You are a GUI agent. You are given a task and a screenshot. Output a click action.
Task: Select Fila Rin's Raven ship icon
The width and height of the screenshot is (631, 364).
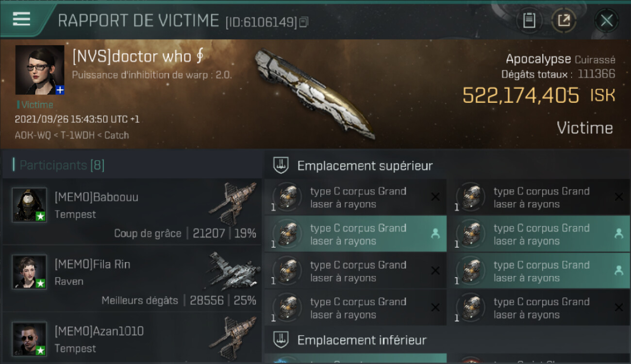pos(233,271)
